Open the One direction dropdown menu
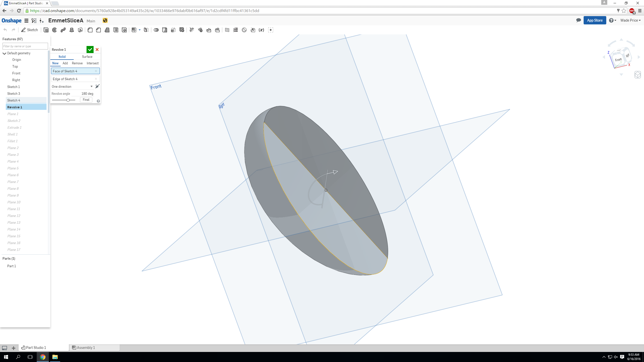Screen dimensions: 644x362 pyautogui.click(x=92, y=86)
